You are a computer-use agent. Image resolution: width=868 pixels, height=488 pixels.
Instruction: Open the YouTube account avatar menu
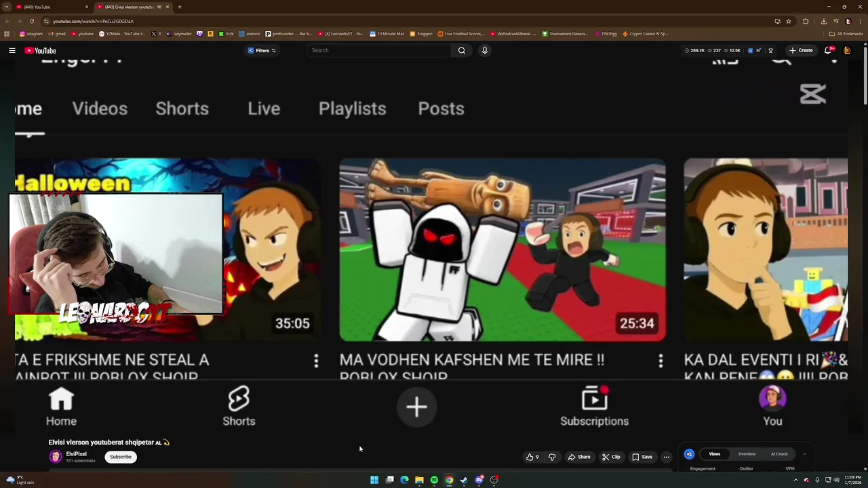click(847, 50)
